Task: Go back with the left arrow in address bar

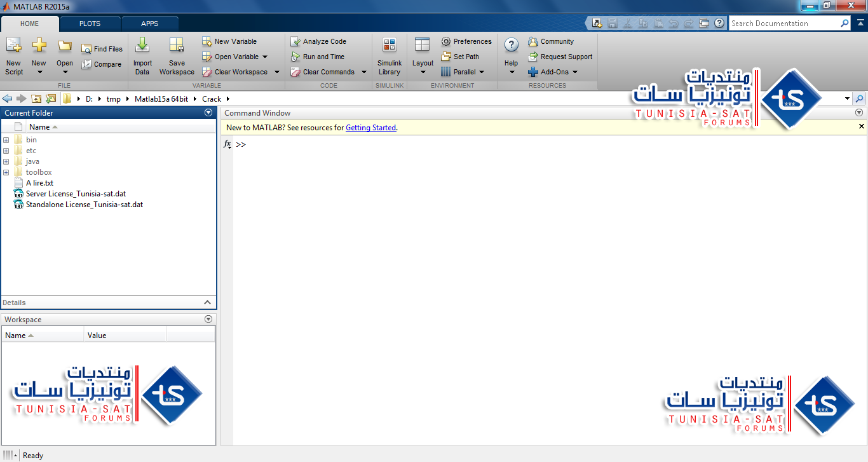Action: click(x=7, y=99)
